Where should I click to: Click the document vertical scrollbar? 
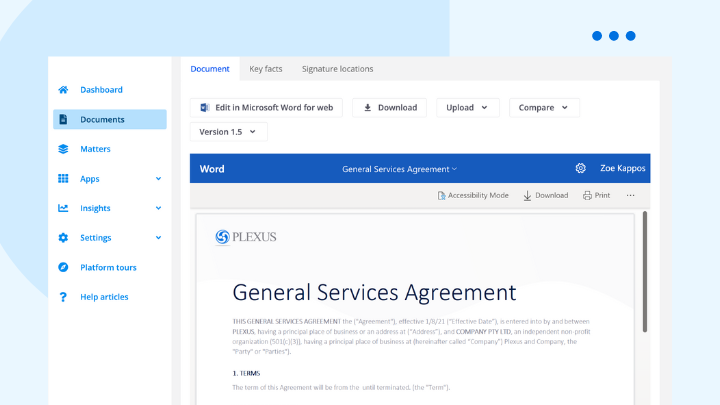coord(645,271)
